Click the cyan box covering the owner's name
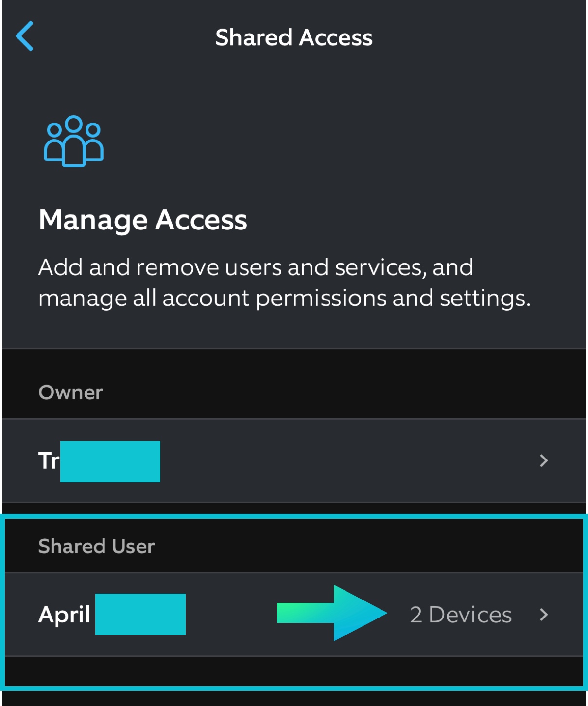588x706 pixels. [x=110, y=461]
